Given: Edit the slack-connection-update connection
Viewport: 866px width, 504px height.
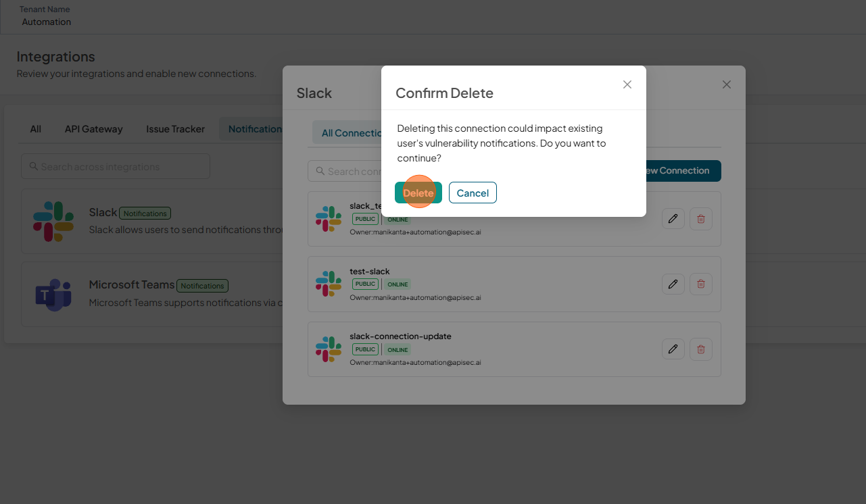Looking at the screenshot, I should (x=673, y=349).
